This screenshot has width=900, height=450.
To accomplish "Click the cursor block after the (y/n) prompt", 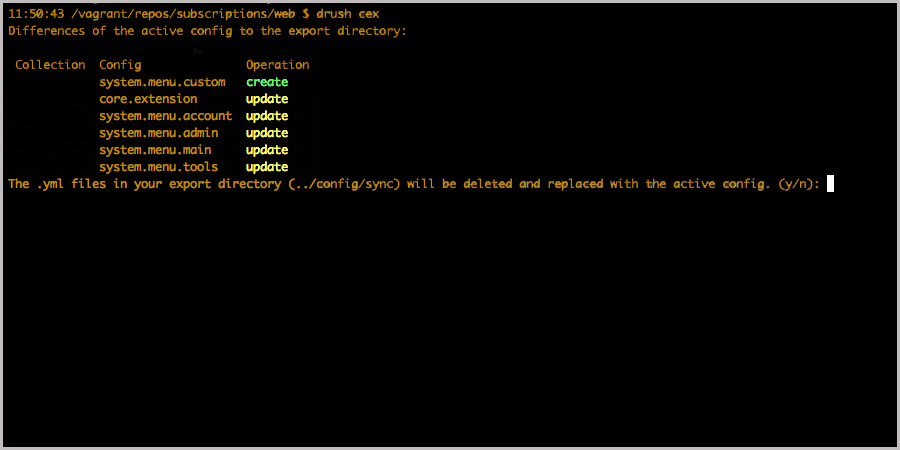I will [830, 184].
